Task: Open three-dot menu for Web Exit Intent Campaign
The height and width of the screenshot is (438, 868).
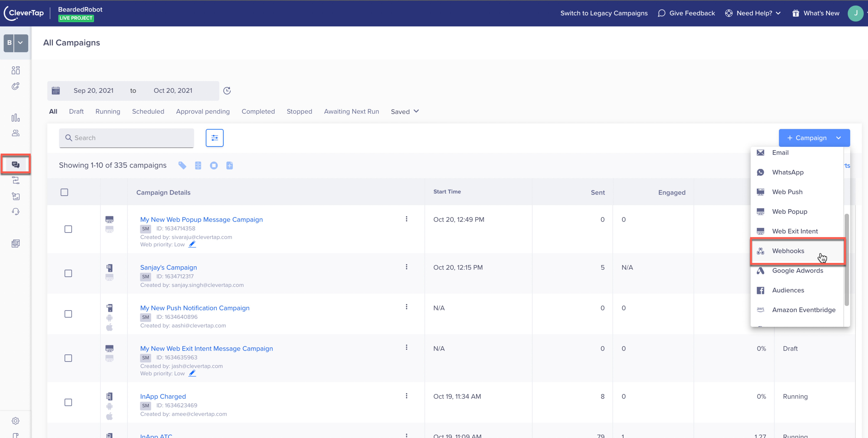Action: pos(406,347)
